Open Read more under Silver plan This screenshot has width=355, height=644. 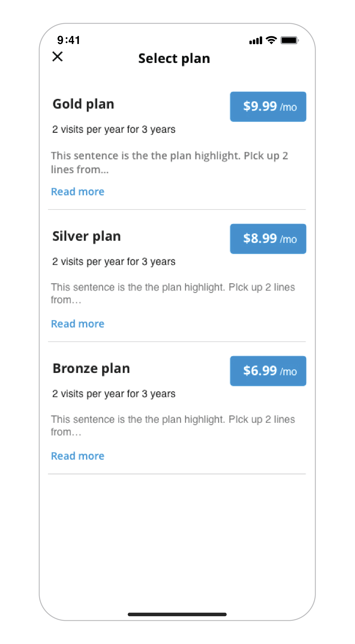point(77,324)
